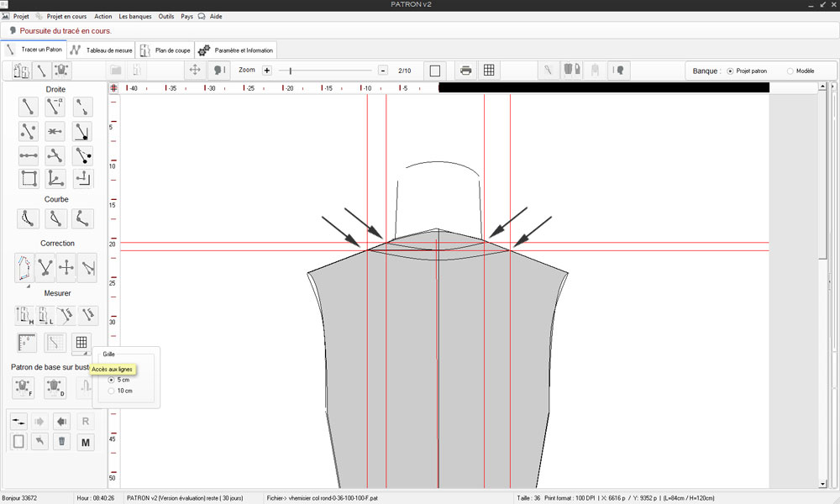840x504 pixels.
Task: Click the zoom slider handle
Action: point(291,71)
